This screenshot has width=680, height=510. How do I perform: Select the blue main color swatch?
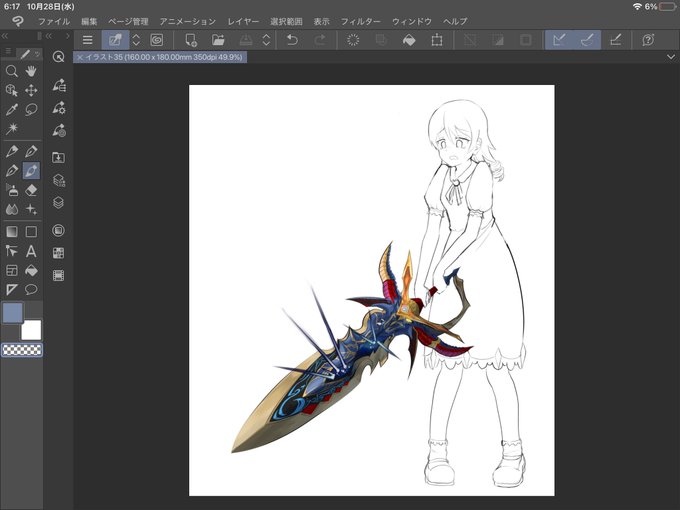pyautogui.click(x=13, y=312)
